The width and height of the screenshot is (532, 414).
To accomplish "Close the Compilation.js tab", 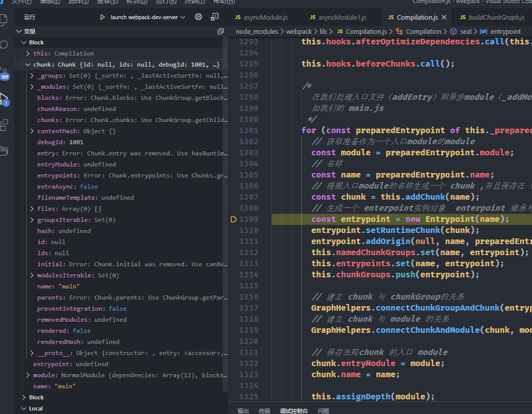I will point(444,17).
